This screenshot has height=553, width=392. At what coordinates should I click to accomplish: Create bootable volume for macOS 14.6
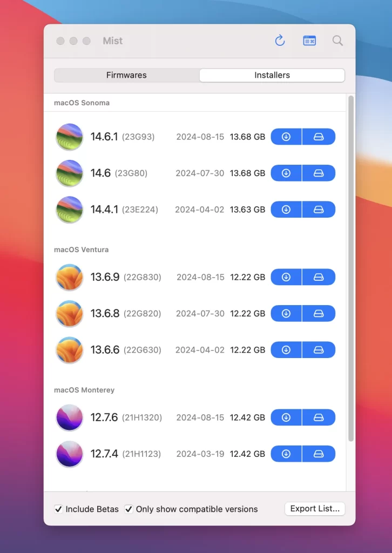(x=319, y=173)
